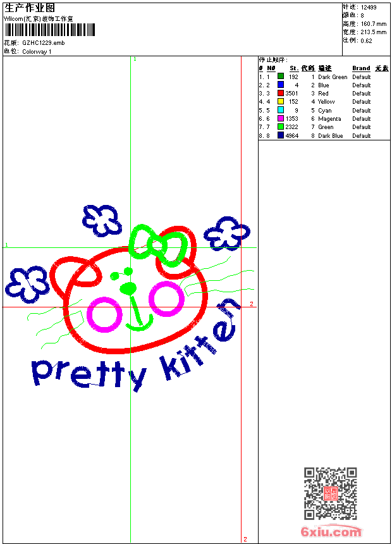Click the QR code image

point(330,493)
